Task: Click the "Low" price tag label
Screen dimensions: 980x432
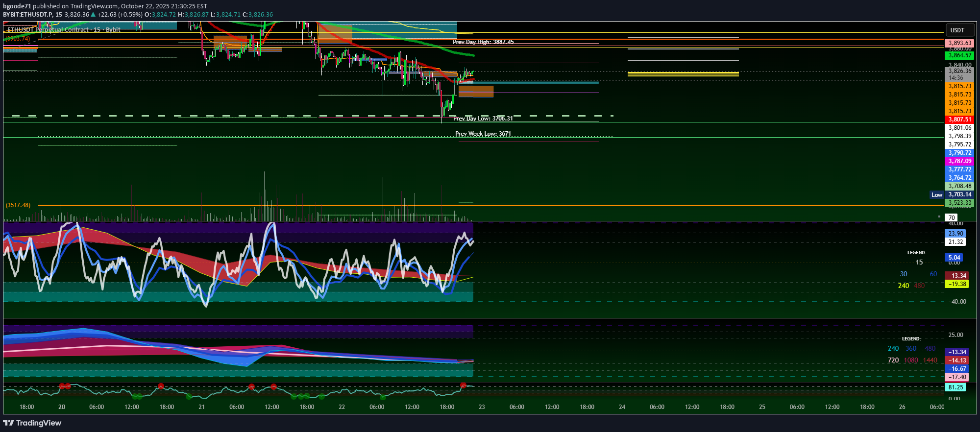Action: (937, 195)
